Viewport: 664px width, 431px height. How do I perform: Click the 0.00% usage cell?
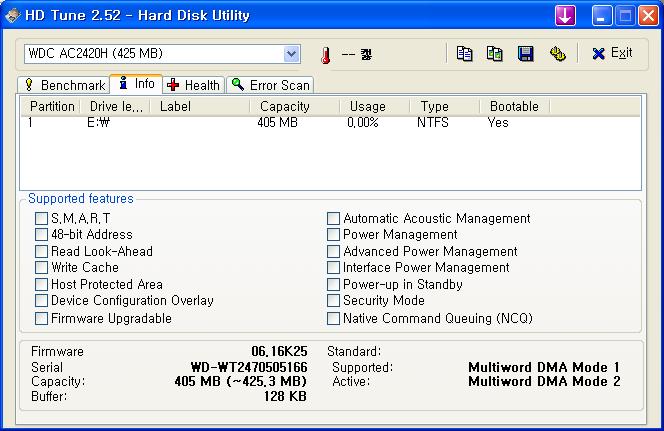[362, 123]
